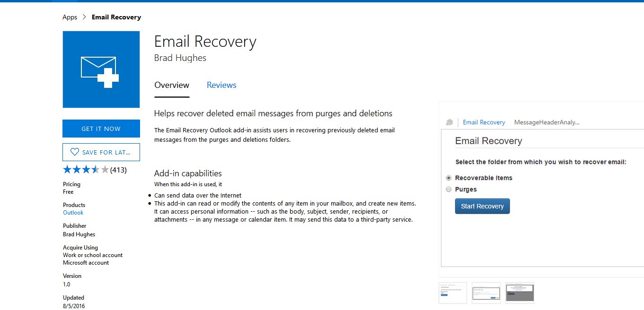This screenshot has width=644, height=310.
Task: Select the Purges radio button
Action: [449, 189]
